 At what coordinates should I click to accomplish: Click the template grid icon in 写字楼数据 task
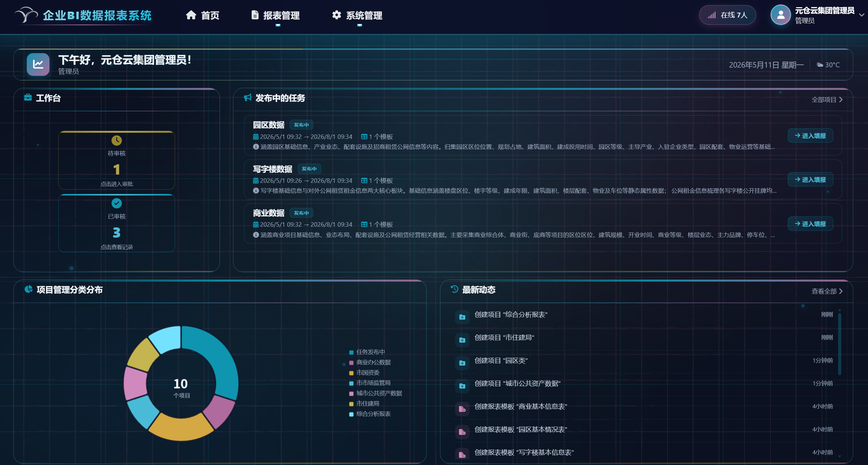[364, 180]
